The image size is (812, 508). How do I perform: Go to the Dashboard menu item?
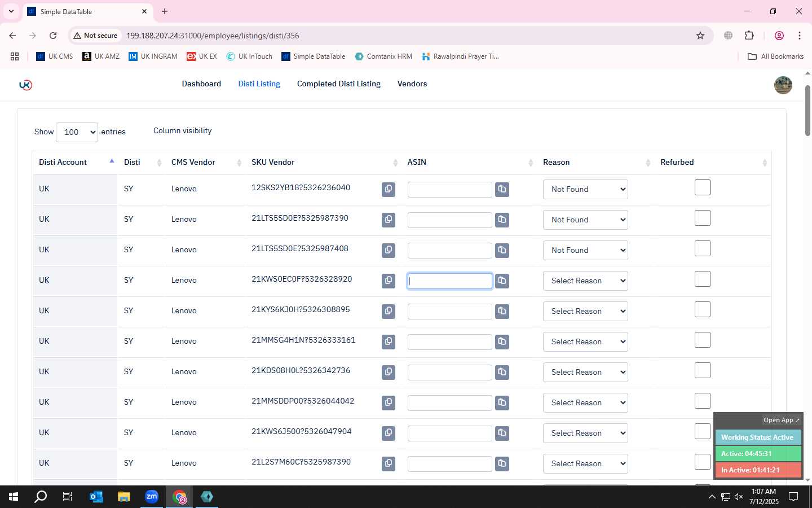point(201,84)
